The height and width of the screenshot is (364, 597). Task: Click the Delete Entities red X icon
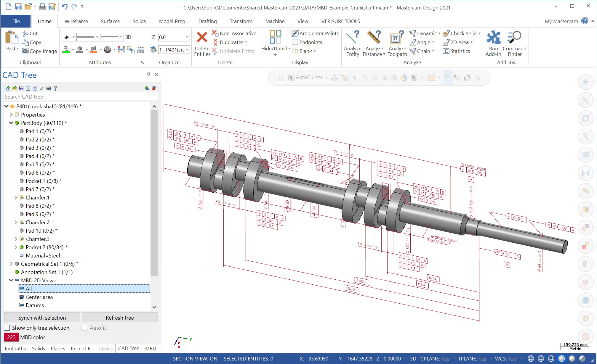202,37
